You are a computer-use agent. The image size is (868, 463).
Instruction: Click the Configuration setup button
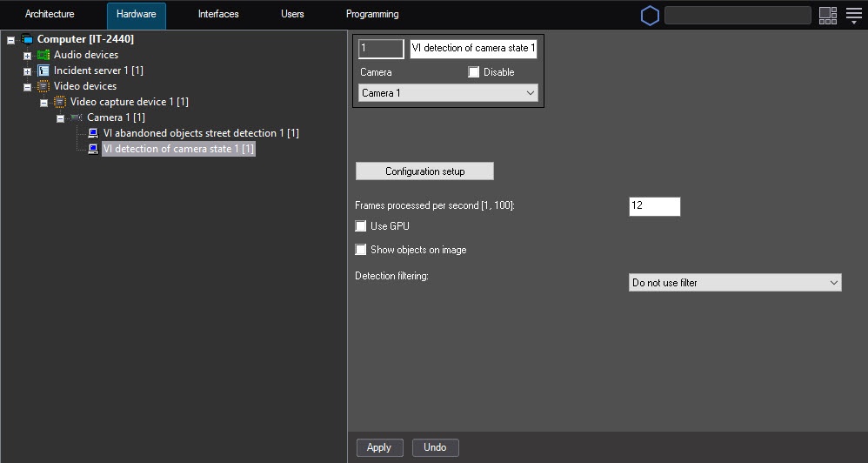[x=424, y=171]
